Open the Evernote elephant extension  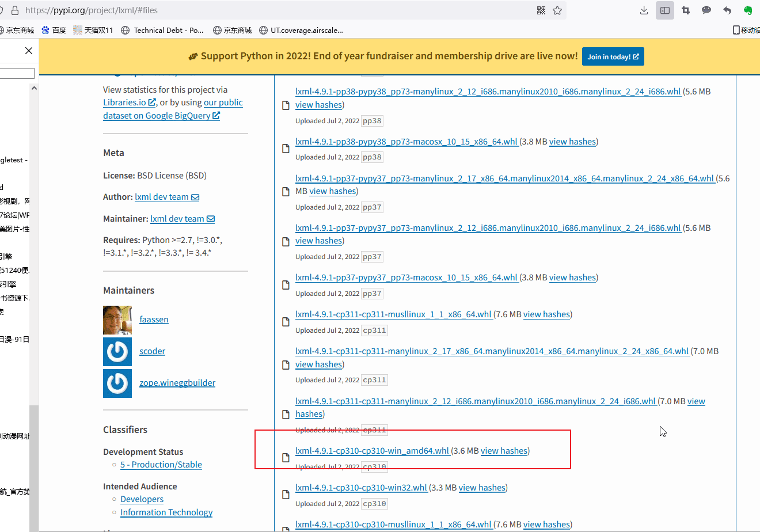(x=748, y=10)
